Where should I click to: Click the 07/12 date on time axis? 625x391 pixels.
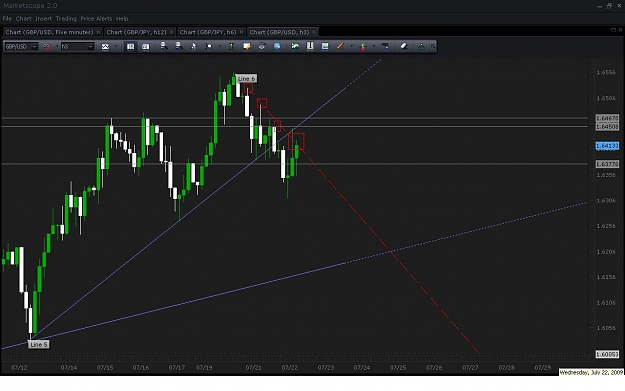[x=19, y=367]
